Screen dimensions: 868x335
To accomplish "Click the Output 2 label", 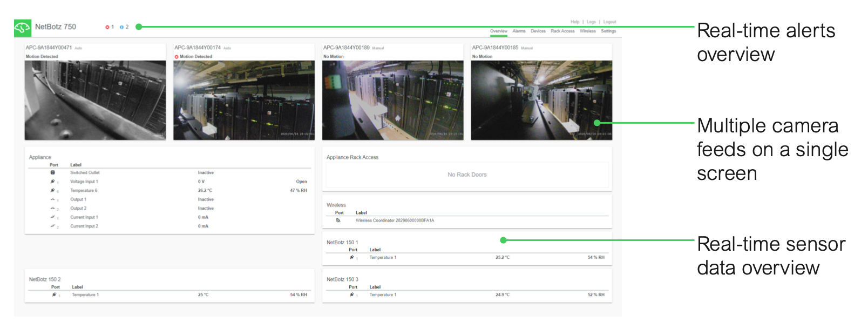I will click(x=78, y=209).
